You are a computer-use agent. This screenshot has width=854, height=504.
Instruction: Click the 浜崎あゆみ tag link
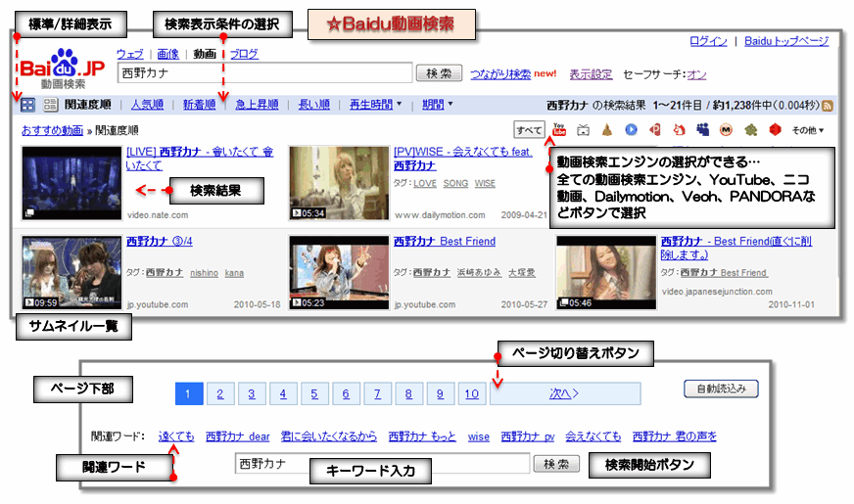click(x=479, y=273)
